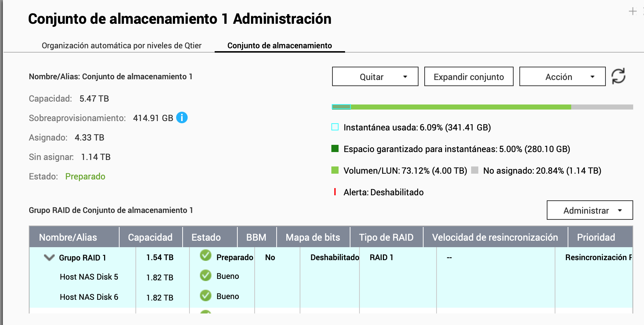Image resolution: width=644 pixels, height=325 pixels.
Task: Click the refresh icon beside Acción
Action: 618,76
